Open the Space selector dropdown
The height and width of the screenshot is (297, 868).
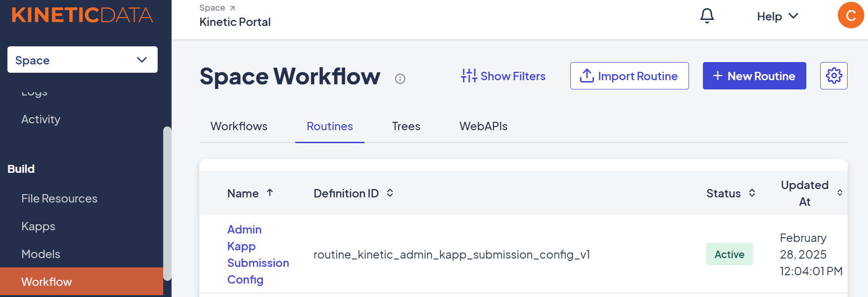pyautogui.click(x=83, y=60)
